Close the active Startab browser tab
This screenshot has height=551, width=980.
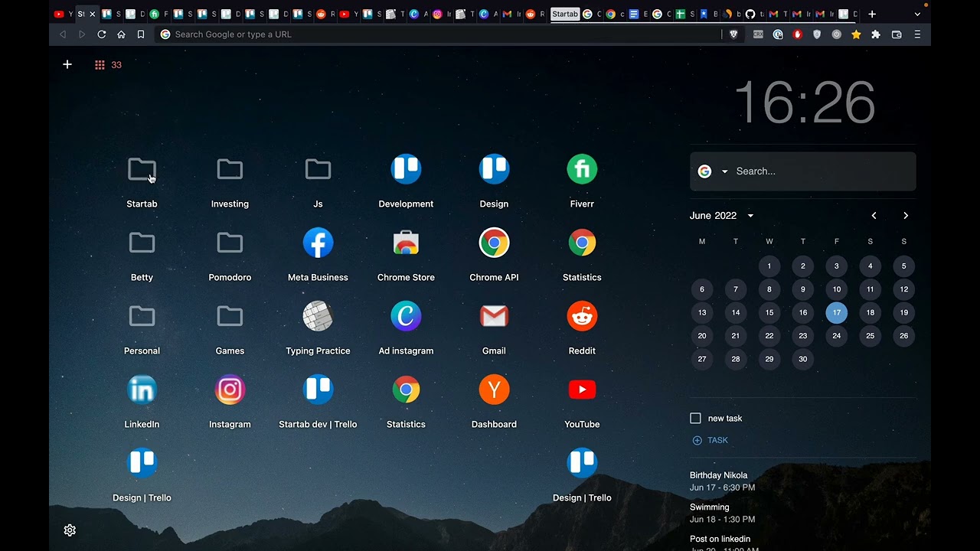(x=92, y=14)
